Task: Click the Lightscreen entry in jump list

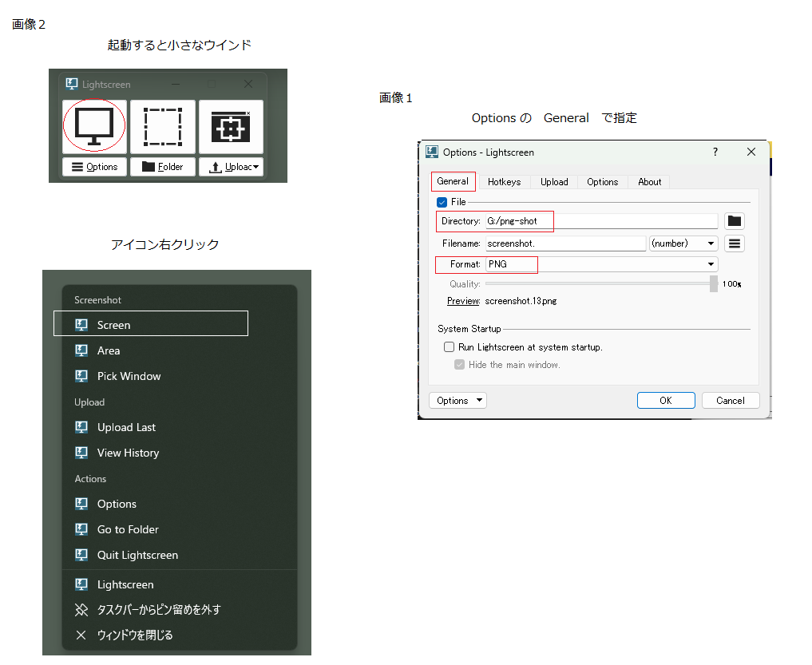Action: [x=179, y=584]
